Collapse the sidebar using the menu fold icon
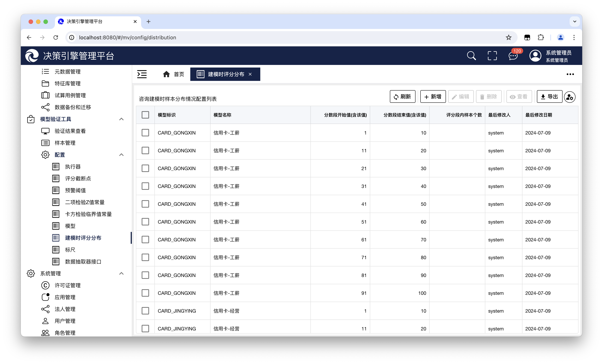The width and height of the screenshot is (603, 364). click(142, 74)
